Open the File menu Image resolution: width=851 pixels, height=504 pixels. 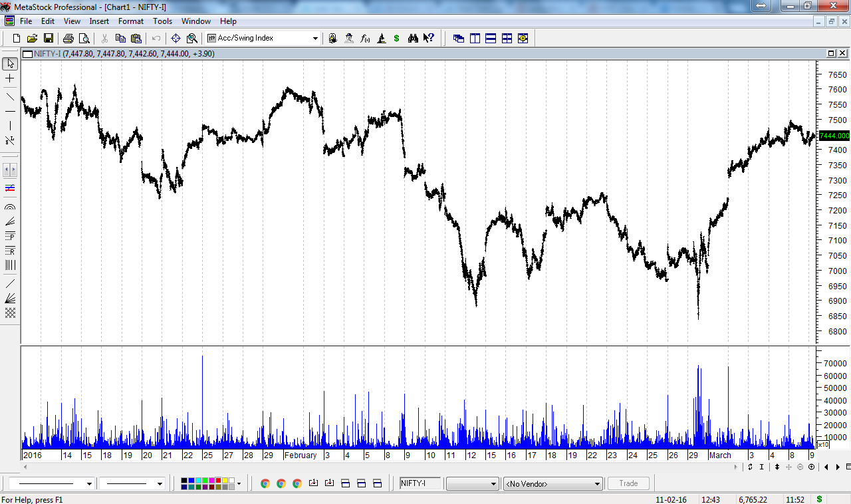point(26,21)
